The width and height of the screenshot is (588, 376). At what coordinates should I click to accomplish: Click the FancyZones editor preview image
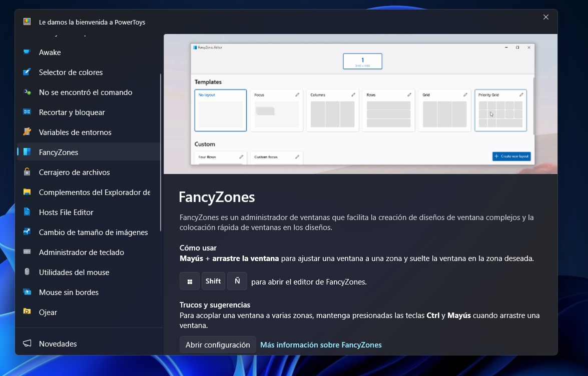[360, 103]
